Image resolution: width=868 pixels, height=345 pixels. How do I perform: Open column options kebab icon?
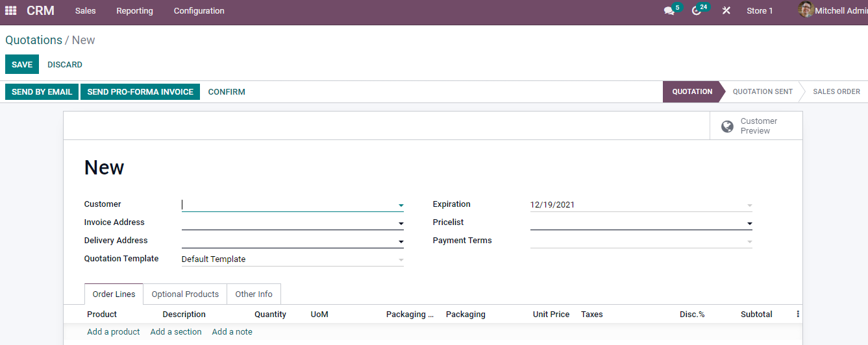pos(798,314)
